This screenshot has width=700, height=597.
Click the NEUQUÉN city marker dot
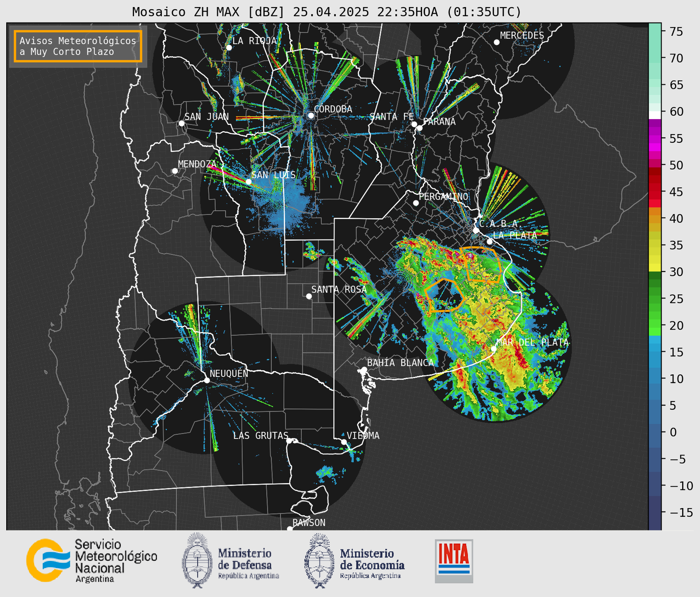point(207,380)
